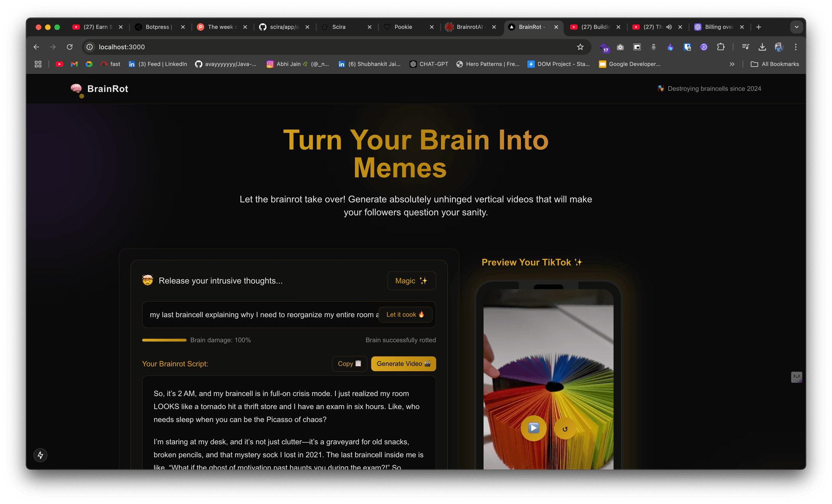
Task: Bookmark page with star icon
Action: pos(580,47)
